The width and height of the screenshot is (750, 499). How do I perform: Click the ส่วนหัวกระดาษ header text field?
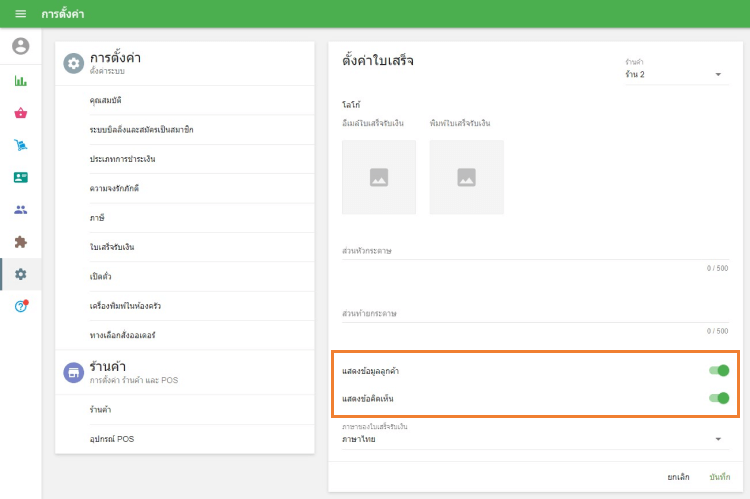(x=535, y=251)
